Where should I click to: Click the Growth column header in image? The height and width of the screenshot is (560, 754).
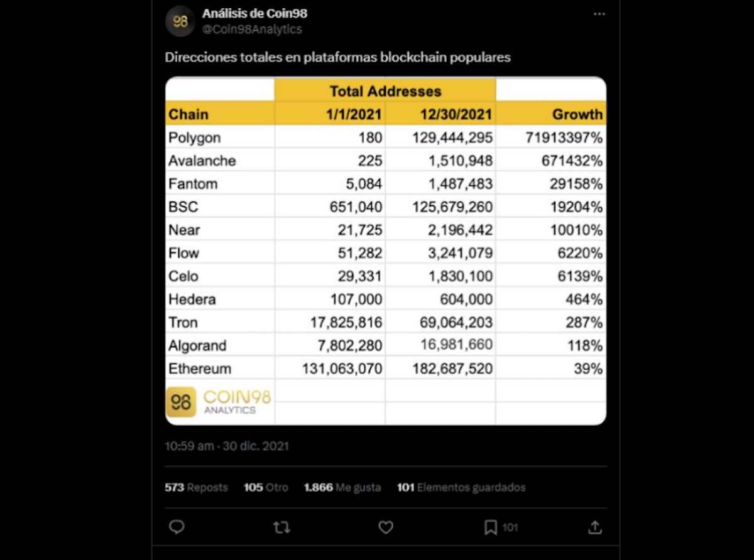coord(577,114)
